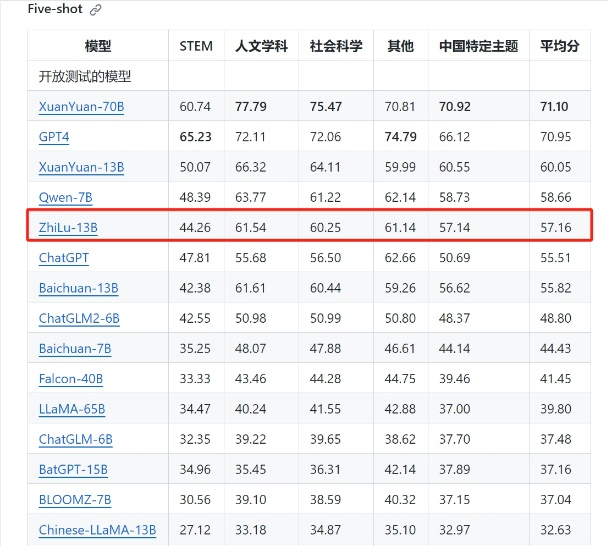The width and height of the screenshot is (609, 547).
Task: Click the ZhiLu-13B model link
Action: 68,227
